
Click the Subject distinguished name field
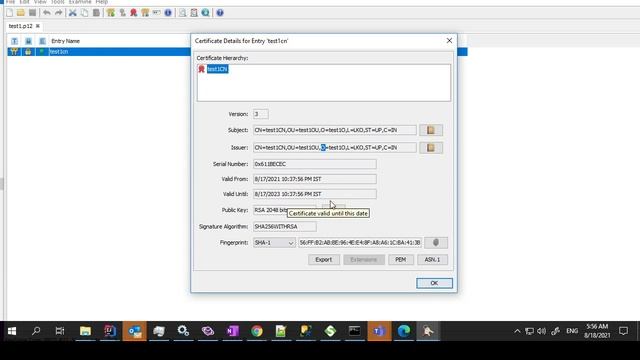pyautogui.click(x=335, y=130)
